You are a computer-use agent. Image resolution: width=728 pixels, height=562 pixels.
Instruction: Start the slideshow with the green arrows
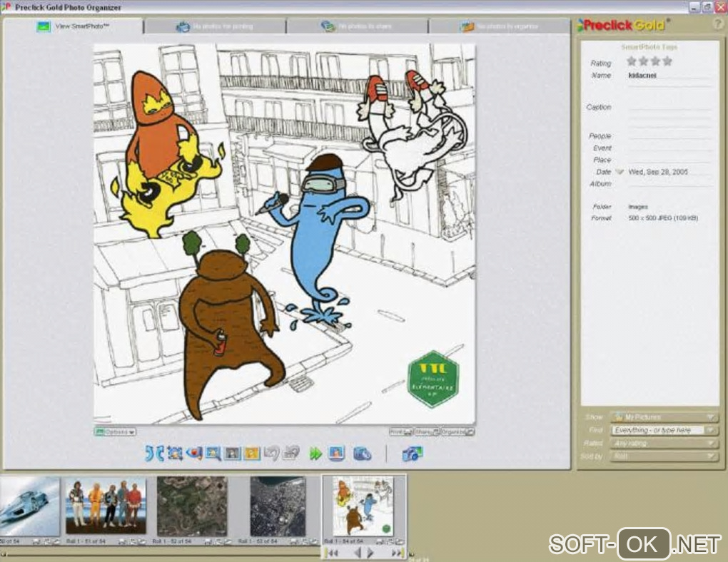click(x=315, y=454)
